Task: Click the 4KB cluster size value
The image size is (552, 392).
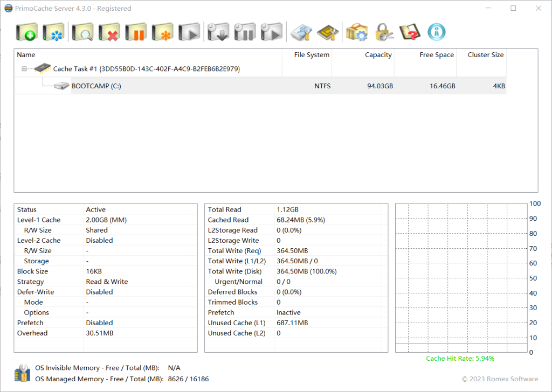Action: (499, 86)
